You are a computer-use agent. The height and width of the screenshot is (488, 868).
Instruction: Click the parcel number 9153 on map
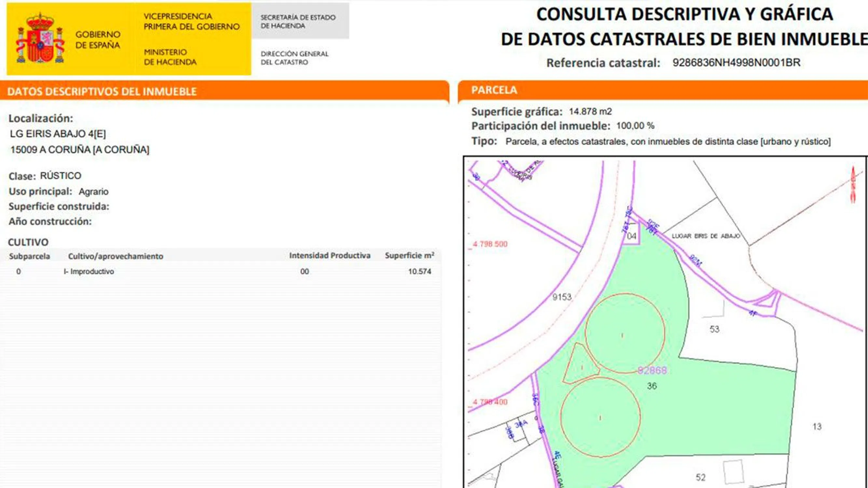coord(562,297)
